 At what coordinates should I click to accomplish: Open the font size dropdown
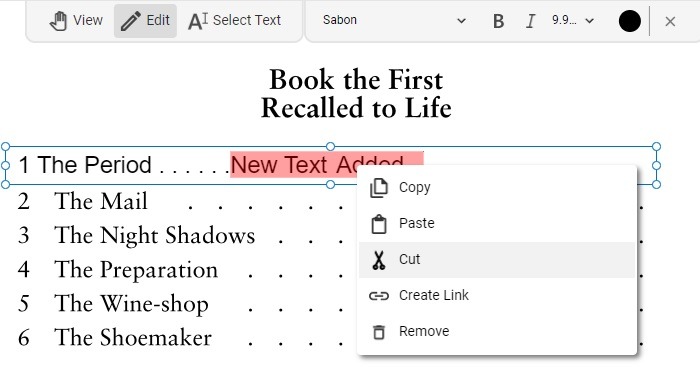[573, 21]
